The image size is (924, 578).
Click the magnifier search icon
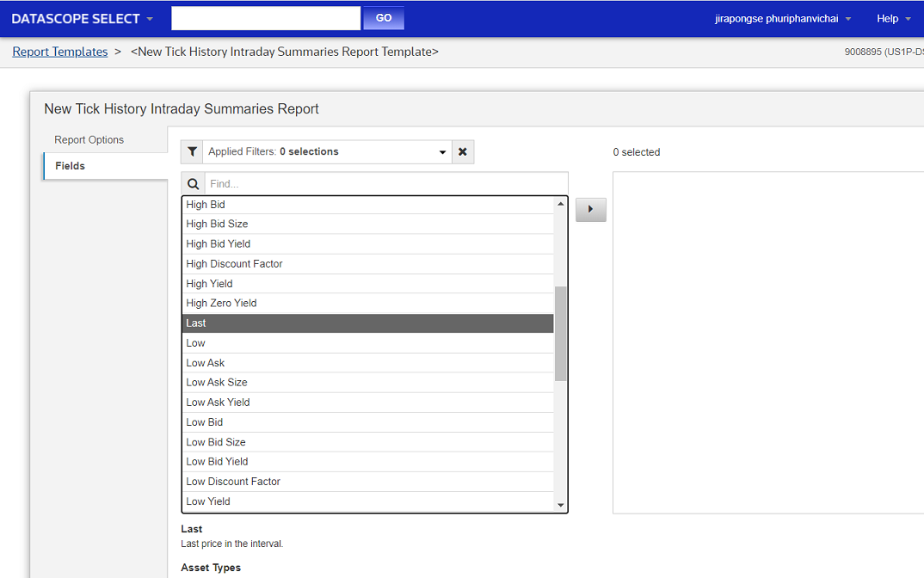(193, 183)
